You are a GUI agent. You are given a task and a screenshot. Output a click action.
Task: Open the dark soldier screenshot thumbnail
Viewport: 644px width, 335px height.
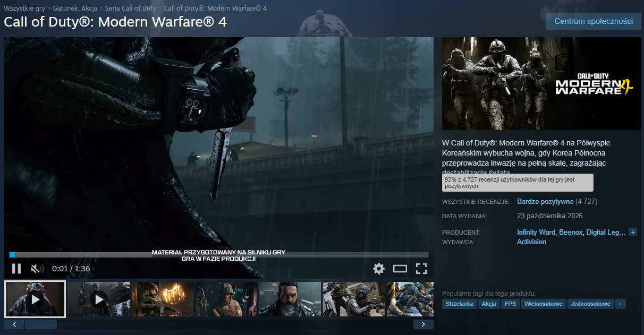click(226, 299)
